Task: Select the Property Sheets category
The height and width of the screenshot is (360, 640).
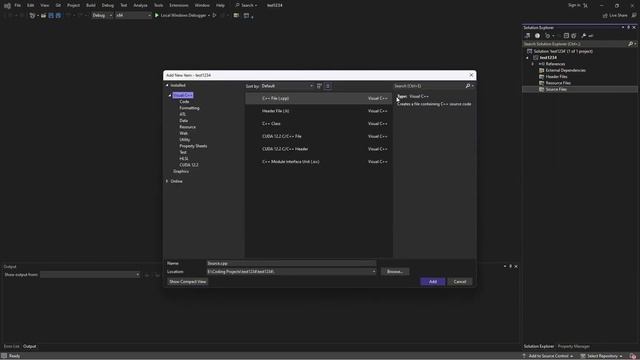Action: point(193,146)
